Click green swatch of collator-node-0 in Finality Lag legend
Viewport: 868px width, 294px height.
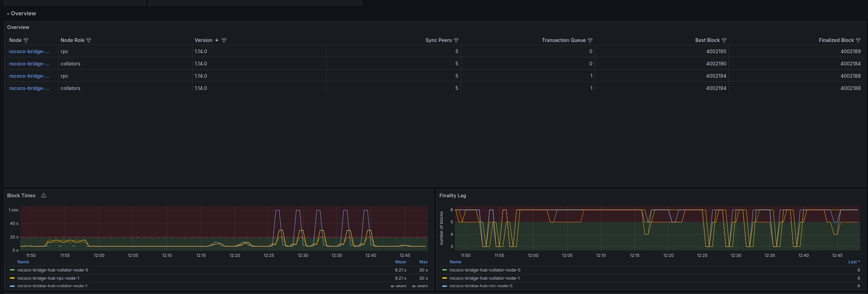[x=445, y=270]
